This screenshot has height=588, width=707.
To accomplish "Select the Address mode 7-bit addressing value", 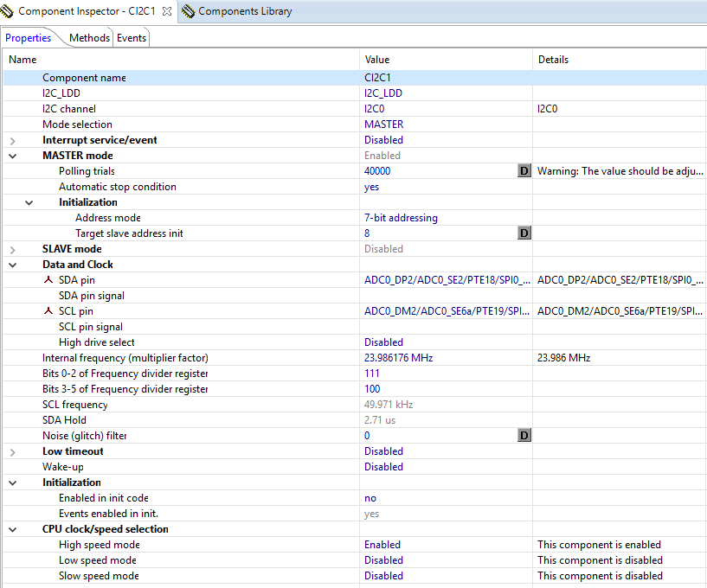I will (x=401, y=218).
